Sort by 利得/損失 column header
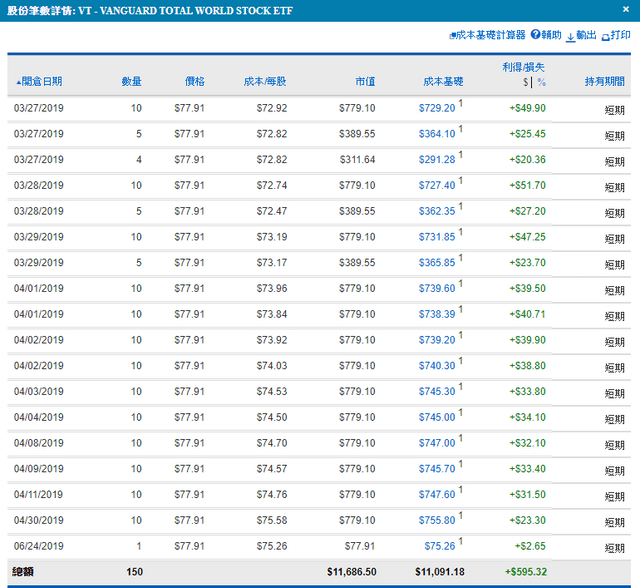Viewport: 640px width, 588px height. point(523,67)
